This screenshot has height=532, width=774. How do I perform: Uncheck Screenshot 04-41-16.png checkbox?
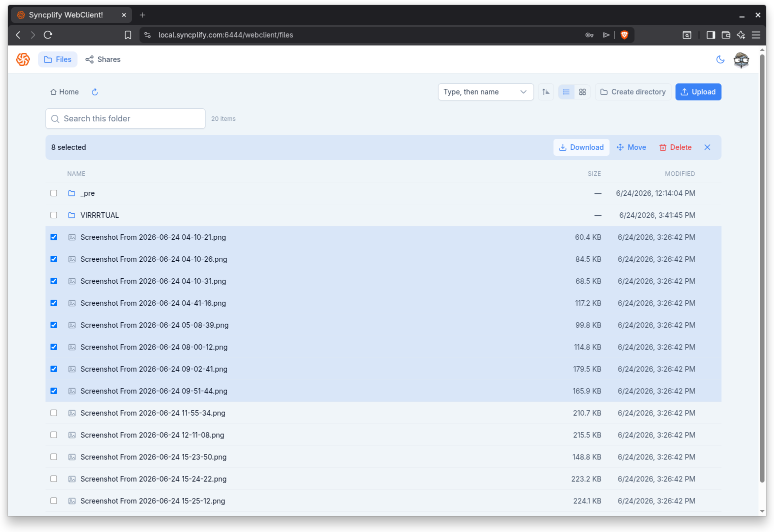[x=54, y=303]
